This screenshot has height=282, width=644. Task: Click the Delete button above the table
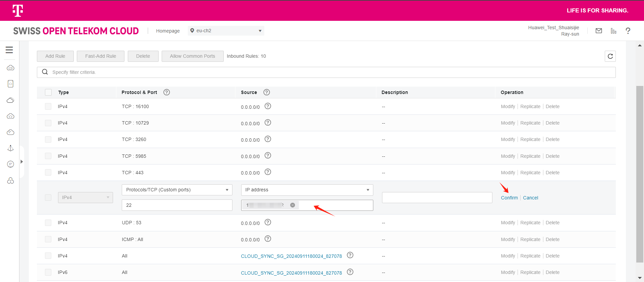[x=143, y=56]
